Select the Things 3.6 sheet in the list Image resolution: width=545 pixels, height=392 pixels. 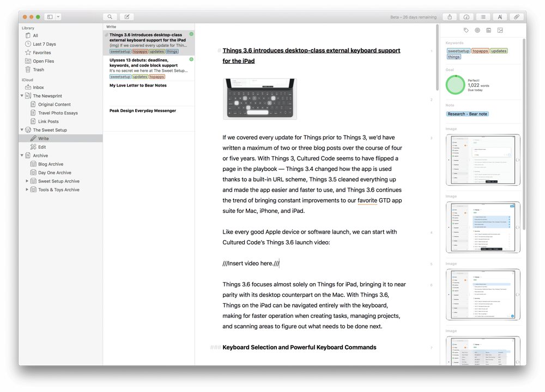pos(149,42)
